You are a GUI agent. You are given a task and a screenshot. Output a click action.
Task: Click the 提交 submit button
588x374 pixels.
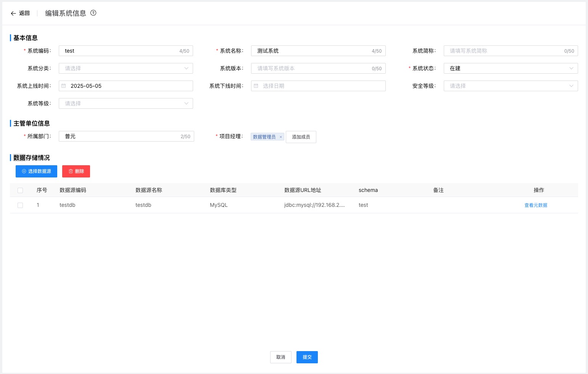pos(307,357)
